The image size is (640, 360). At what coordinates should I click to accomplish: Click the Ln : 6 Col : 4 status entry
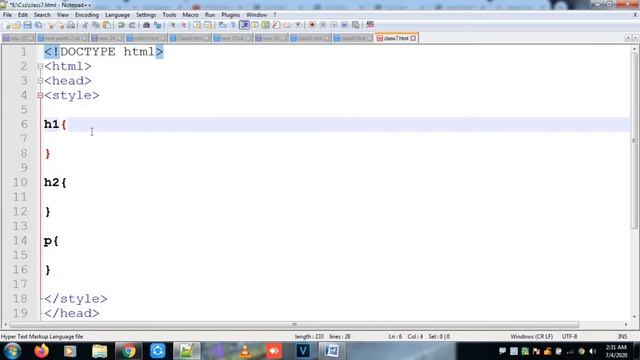(406, 336)
